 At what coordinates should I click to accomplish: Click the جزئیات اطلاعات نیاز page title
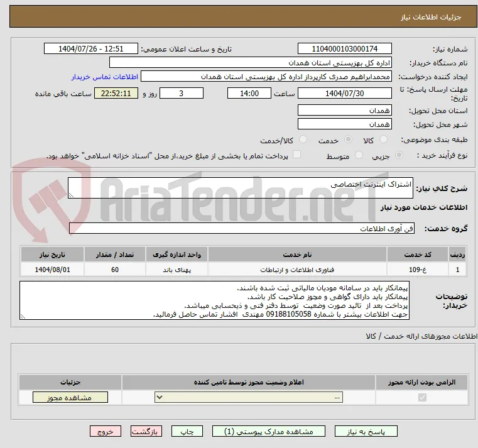pos(430,17)
